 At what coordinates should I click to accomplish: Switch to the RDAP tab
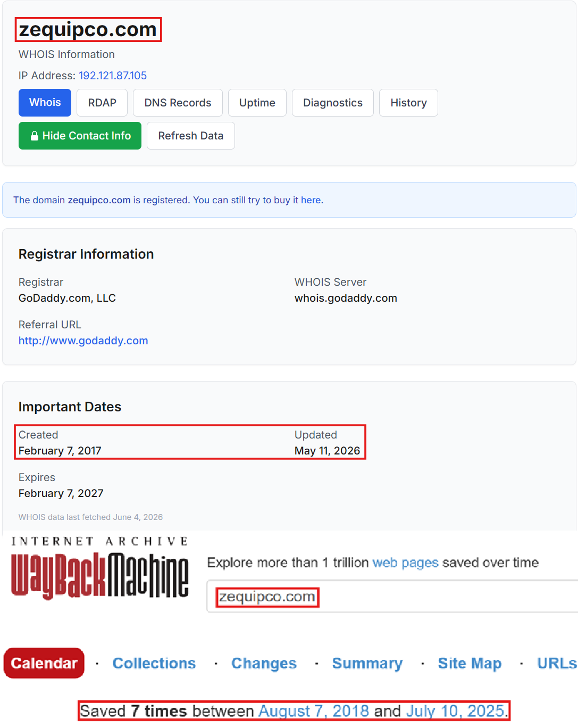click(x=102, y=103)
